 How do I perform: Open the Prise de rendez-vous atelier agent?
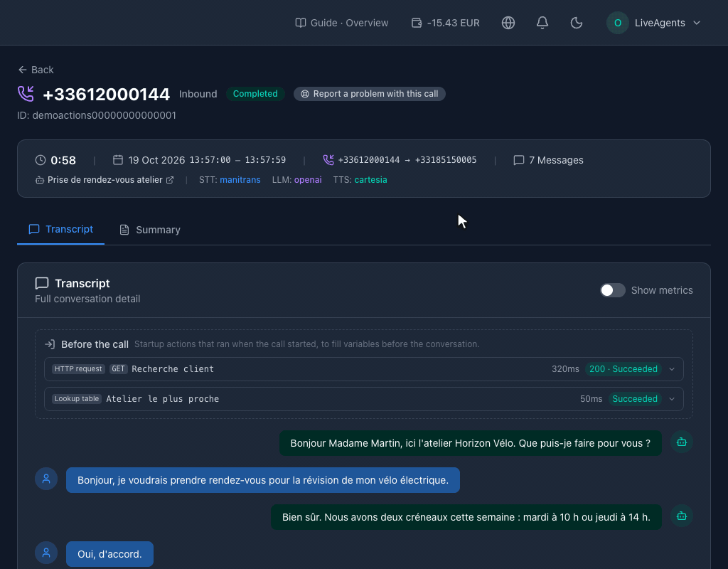[x=105, y=180]
